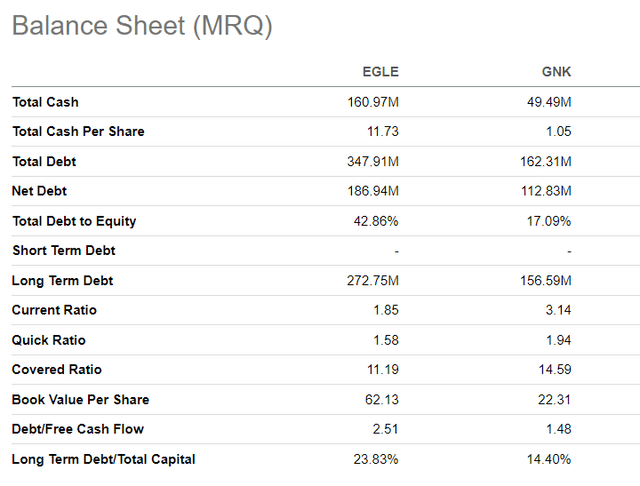
Task: Click the Covered Ratio row label
Action: [x=57, y=370]
